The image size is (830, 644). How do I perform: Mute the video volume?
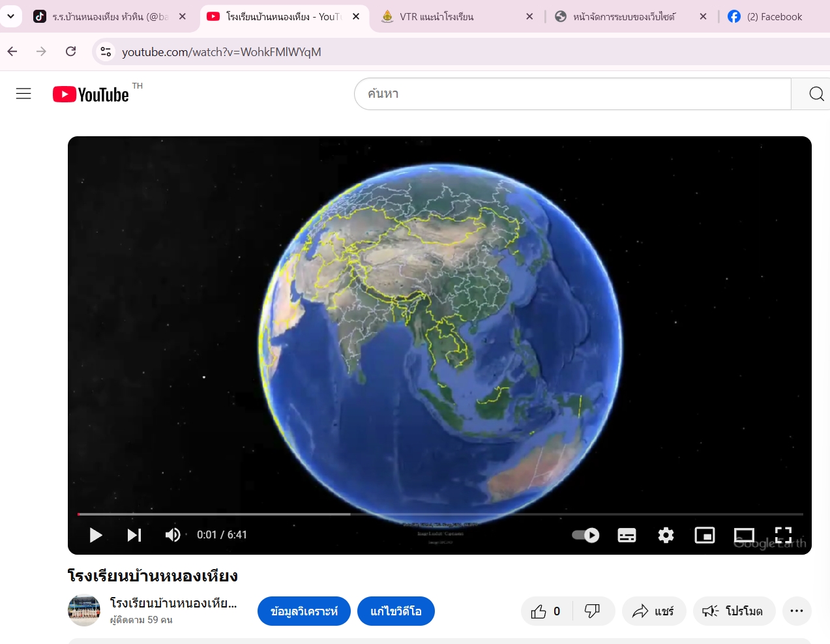[173, 535]
